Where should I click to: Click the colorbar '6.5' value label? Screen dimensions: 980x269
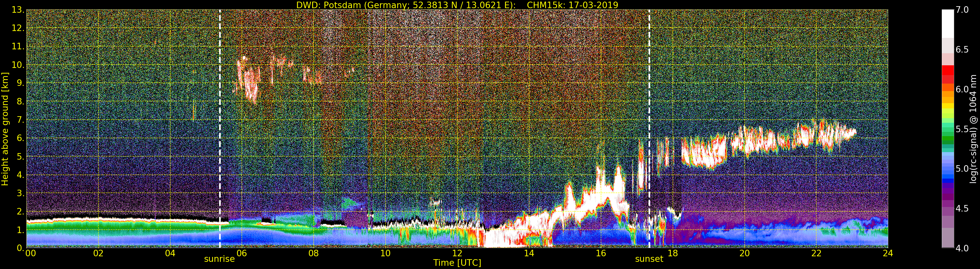point(962,50)
